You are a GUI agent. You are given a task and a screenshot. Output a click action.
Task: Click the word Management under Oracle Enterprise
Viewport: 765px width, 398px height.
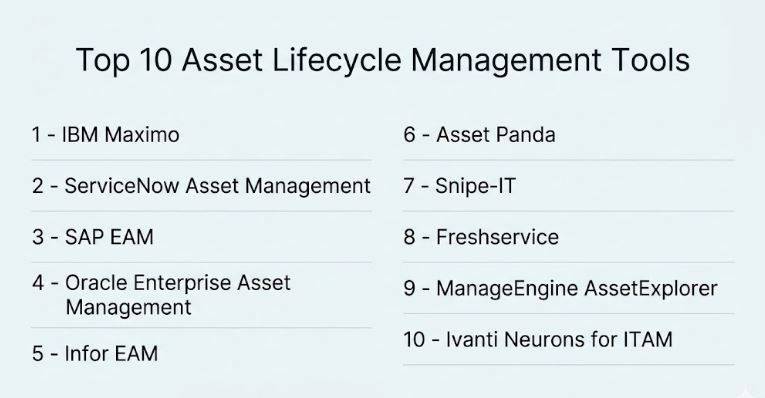[128, 308]
